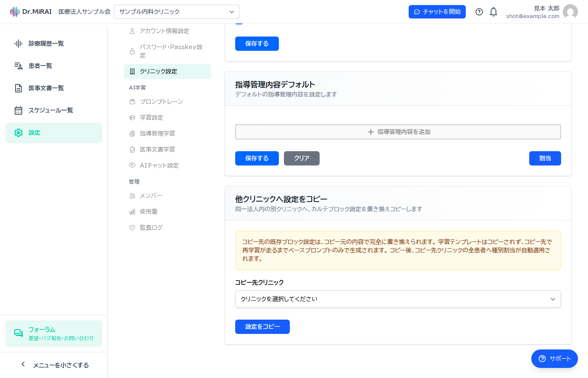The width and height of the screenshot is (588, 378).
Task: Click the people icon beside メンバー
Action: (x=132, y=196)
